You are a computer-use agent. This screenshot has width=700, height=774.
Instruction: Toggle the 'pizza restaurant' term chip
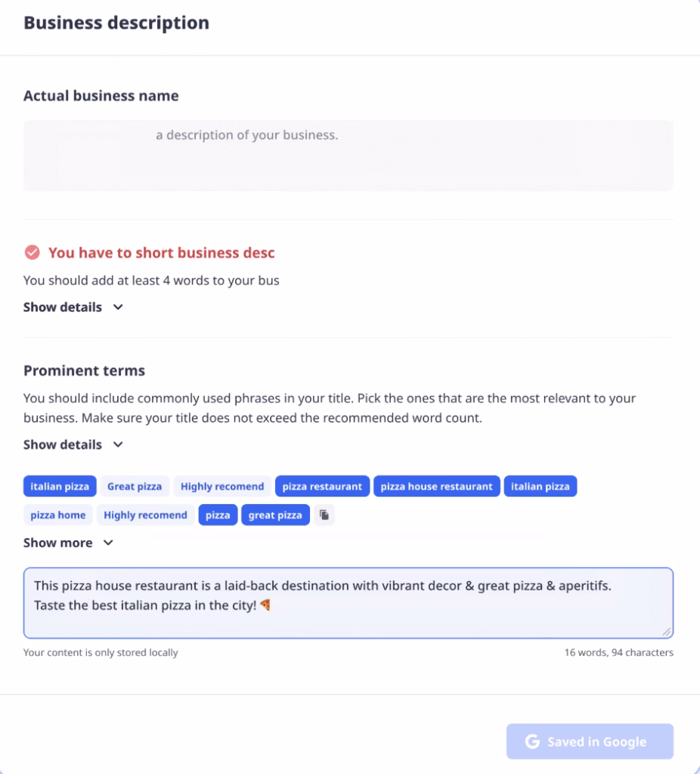coord(322,486)
